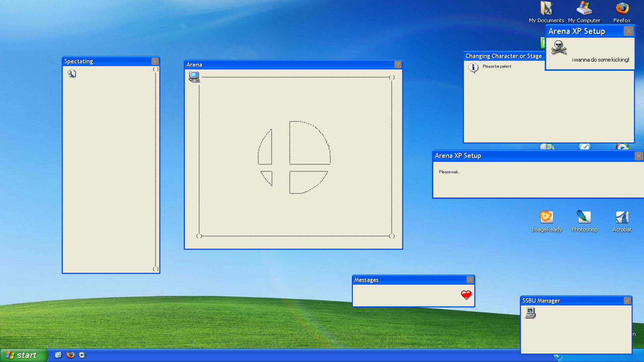The image size is (644, 362).
Task: Open My Computer from the desktop
Action: tap(584, 8)
